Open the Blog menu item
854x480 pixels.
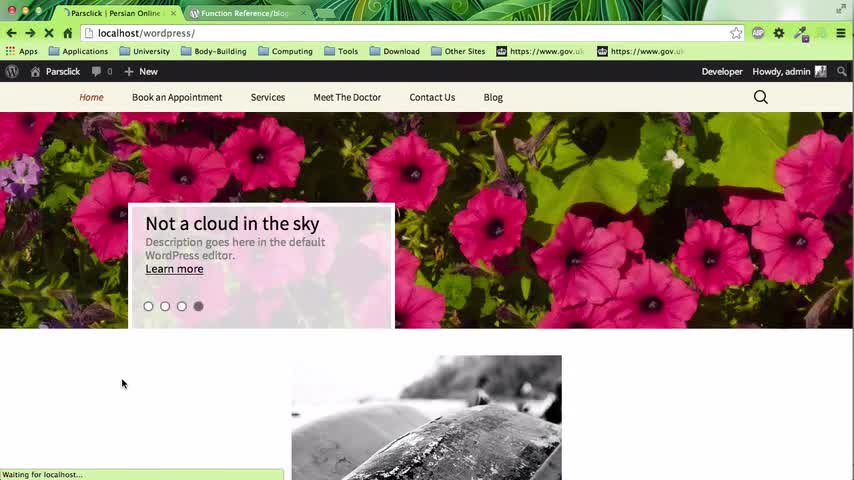[x=493, y=97]
